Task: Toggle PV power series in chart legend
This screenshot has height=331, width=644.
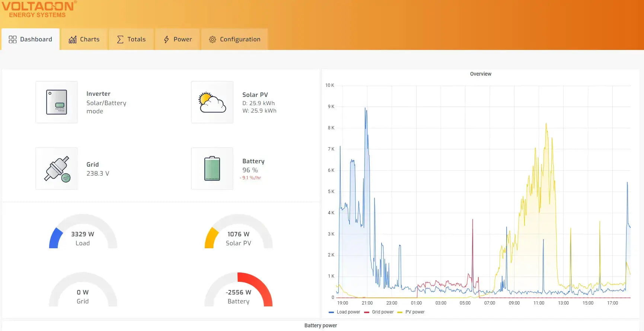Action: pyautogui.click(x=411, y=312)
